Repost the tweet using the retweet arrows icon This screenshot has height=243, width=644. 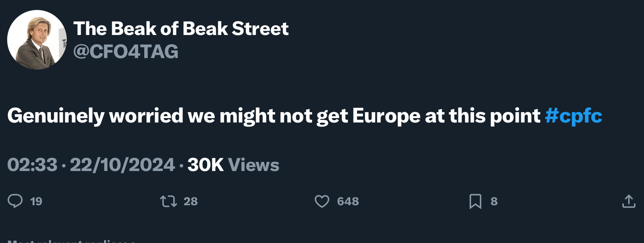169,201
